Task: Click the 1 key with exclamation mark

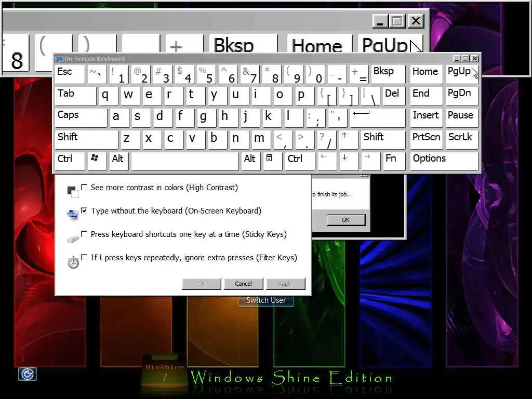Action: pyautogui.click(x=119, y=74)
